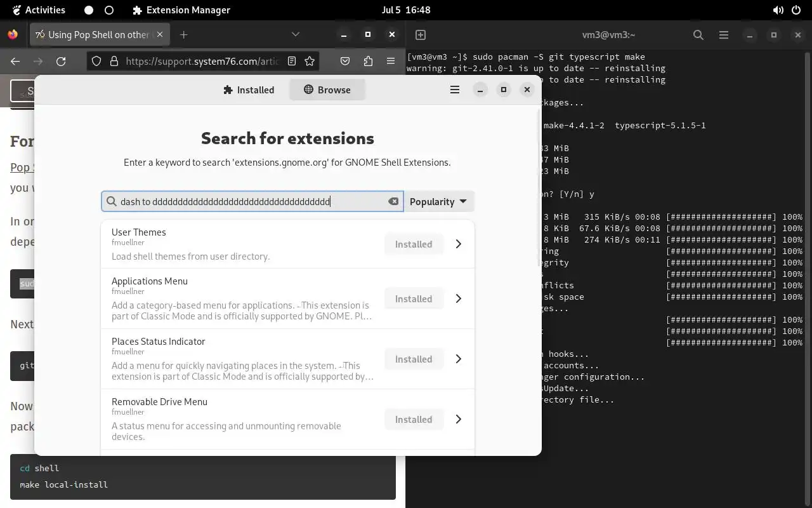Close the Using Pop Shell tab

click(160, 34)
